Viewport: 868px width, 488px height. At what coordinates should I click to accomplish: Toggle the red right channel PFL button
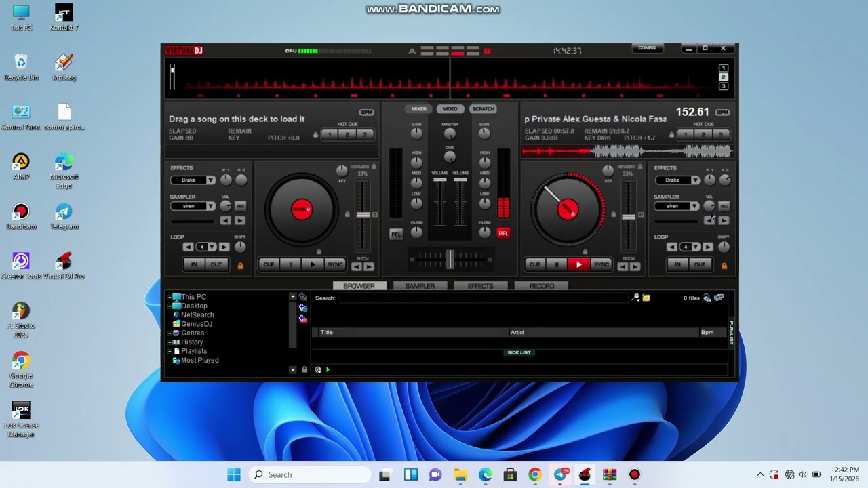503,233
